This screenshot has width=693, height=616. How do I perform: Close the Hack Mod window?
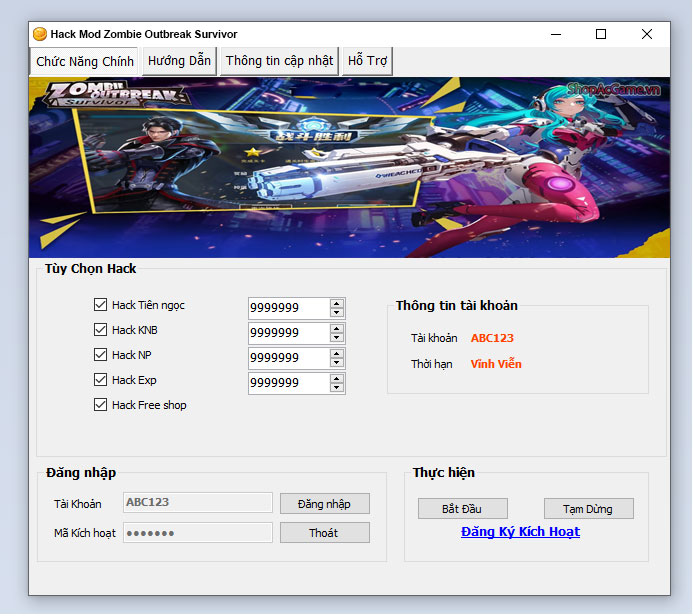[x=647, y=34]
